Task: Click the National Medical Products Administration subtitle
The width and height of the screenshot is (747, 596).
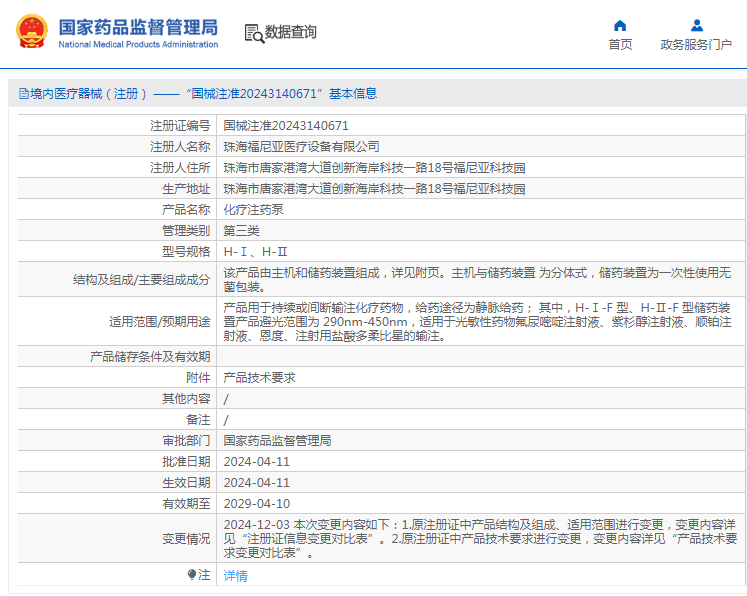Action: 138,45
